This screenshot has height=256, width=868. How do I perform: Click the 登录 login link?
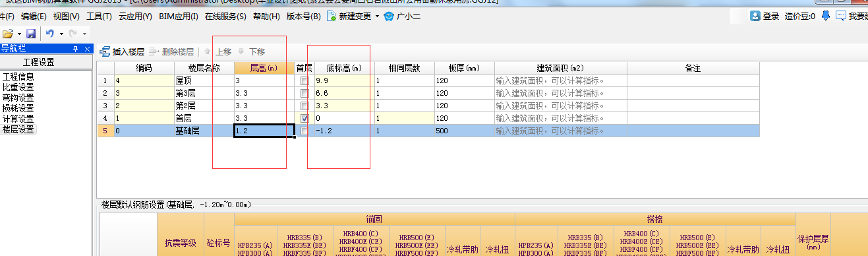(x=771, y=16)
